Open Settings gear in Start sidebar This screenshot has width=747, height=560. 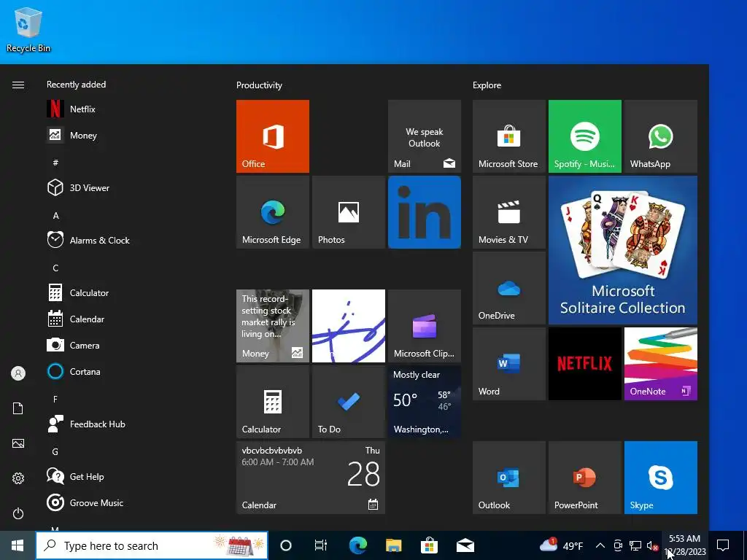tap(18, 478)
